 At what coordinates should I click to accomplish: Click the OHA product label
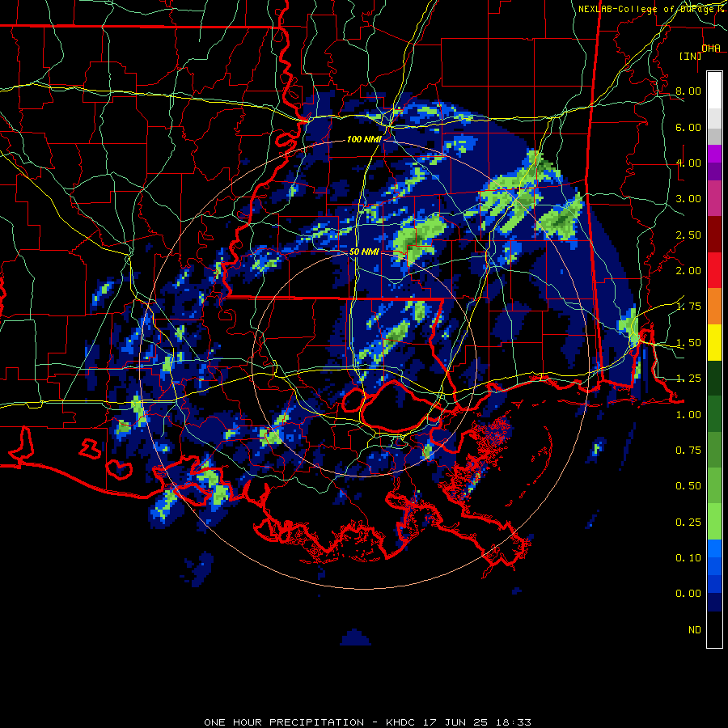coord(710,48)
